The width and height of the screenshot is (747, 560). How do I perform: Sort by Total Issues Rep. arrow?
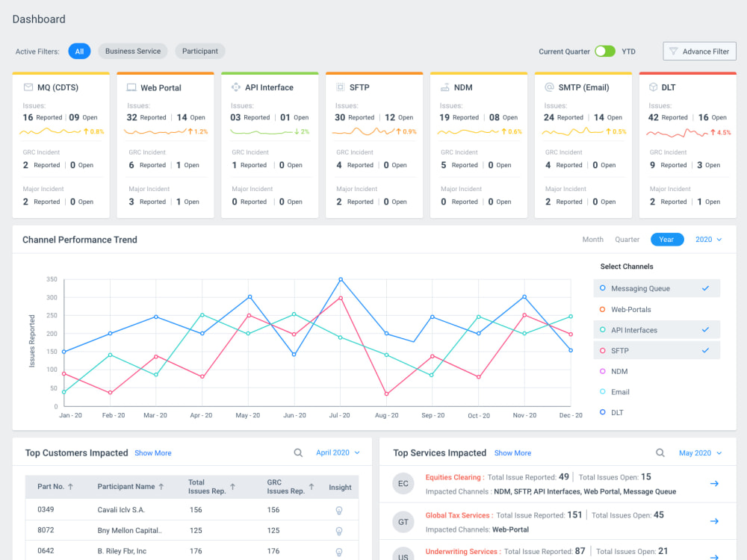point(232,487)
